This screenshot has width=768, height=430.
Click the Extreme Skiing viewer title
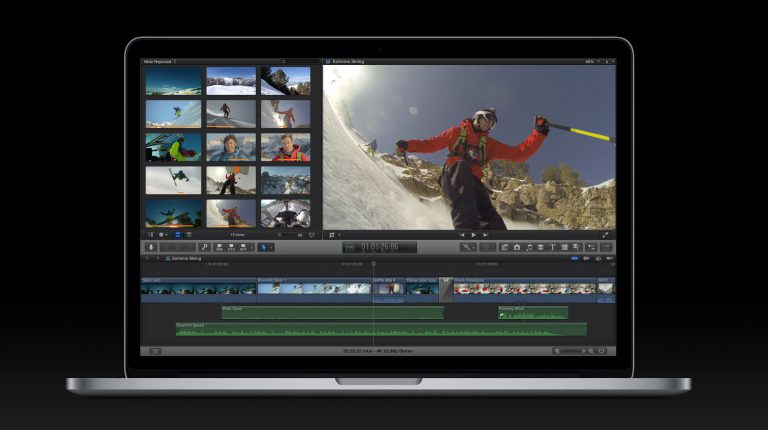coord(348,62)
